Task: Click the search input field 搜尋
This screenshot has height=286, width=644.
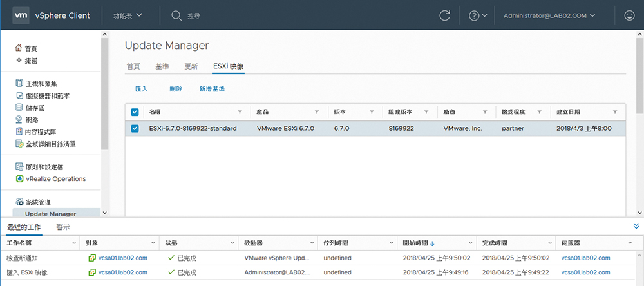Action: click(x=194, y=15)
